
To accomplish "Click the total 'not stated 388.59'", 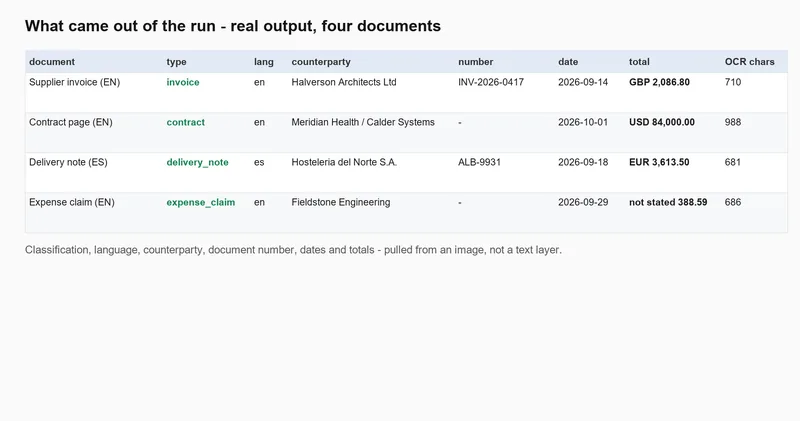I will click(668, 202).
